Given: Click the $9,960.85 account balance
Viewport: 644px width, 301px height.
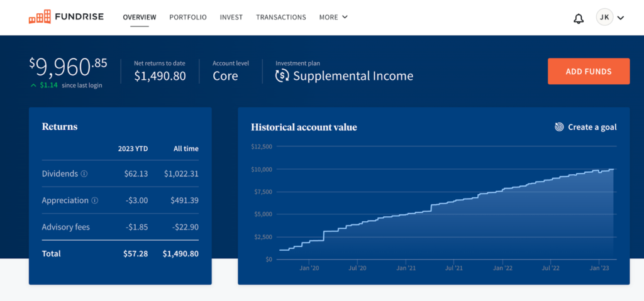Looking at the screenshot, I should [68, 66].
